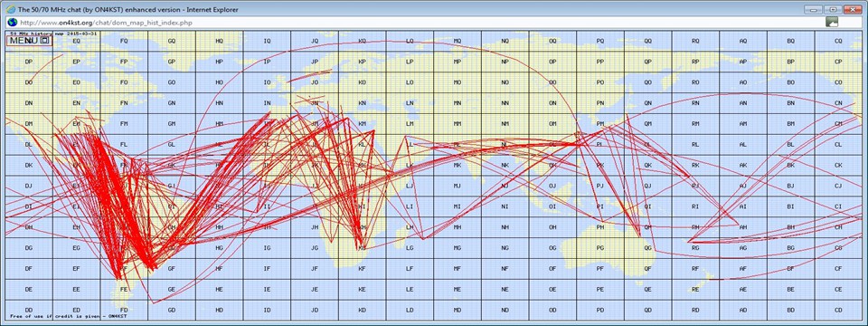Select grid square GG on the map
The height and width of the screenshot is (326, 868).
[x=172, y=247]
